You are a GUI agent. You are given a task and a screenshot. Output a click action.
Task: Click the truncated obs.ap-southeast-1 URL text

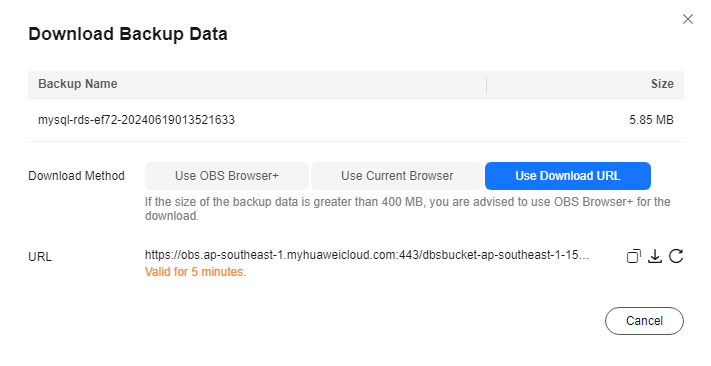click(x=367, y=255)
